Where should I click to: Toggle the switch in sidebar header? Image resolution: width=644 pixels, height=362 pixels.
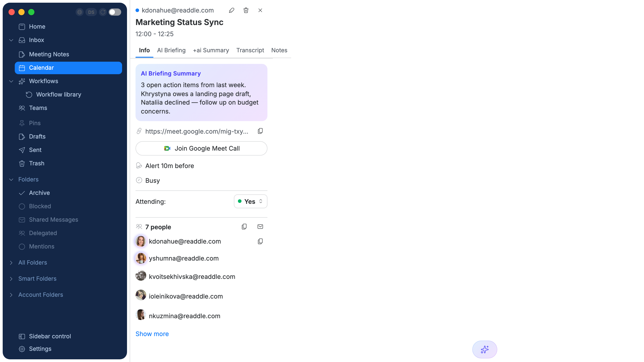(115, 12)
